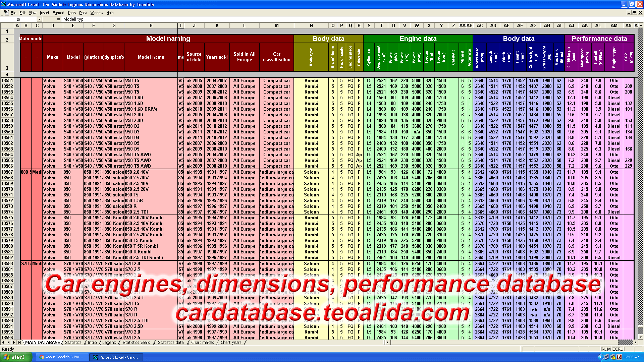Viewport: 644px width, 362px height.
Task: Click the 'V50 1.6D DRIVe' model cell
Action: point(151,109)
